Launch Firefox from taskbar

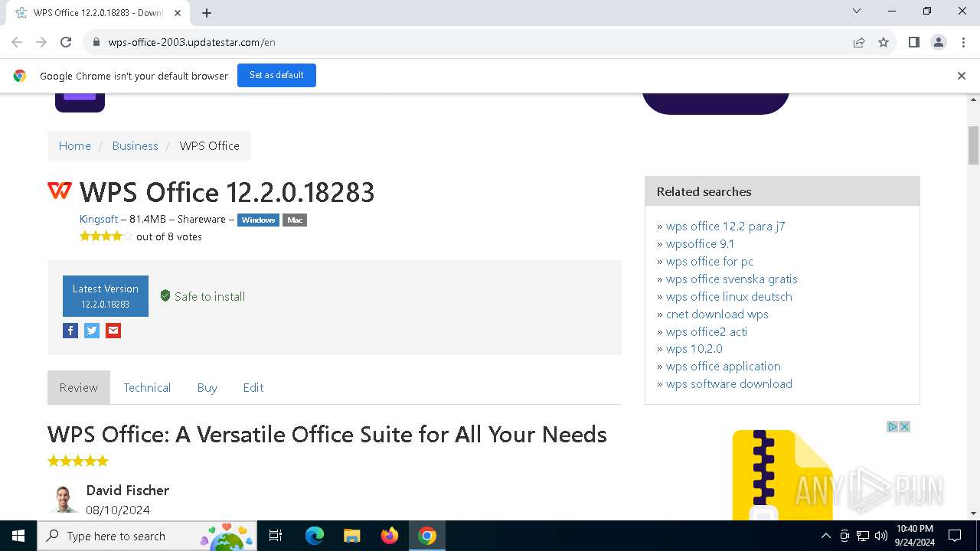tap(390, 536)
